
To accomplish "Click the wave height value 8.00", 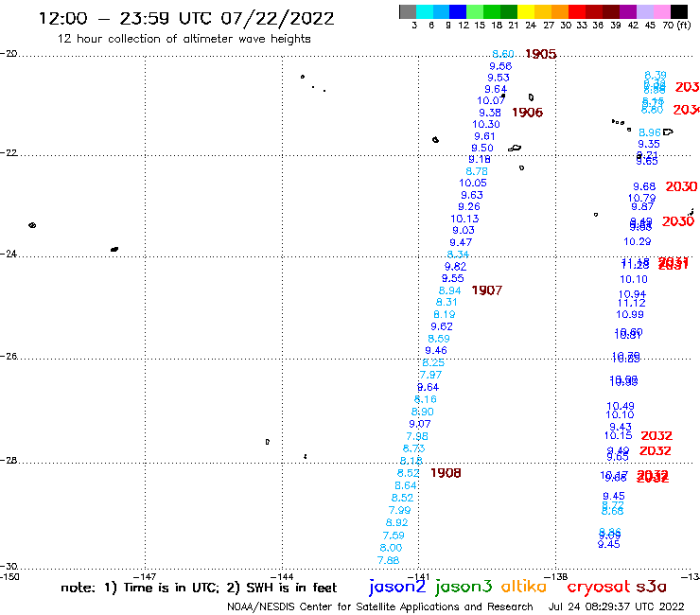I will pos(391,548).
